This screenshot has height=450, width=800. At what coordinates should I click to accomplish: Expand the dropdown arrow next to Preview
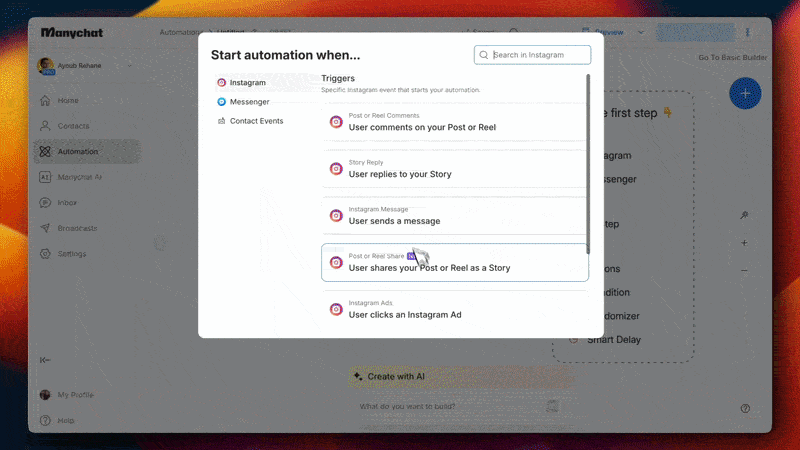[641, 32]
